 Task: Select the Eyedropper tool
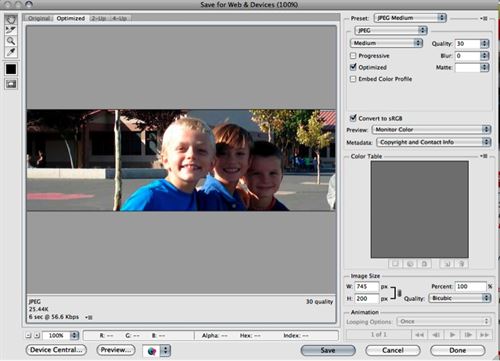point(11,52)
